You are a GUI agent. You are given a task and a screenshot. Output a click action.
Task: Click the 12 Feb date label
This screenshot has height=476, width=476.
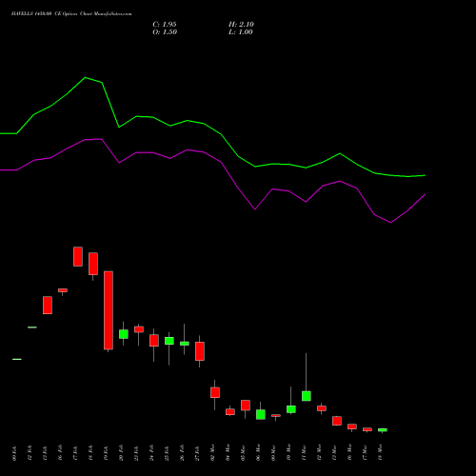[30, 453]
